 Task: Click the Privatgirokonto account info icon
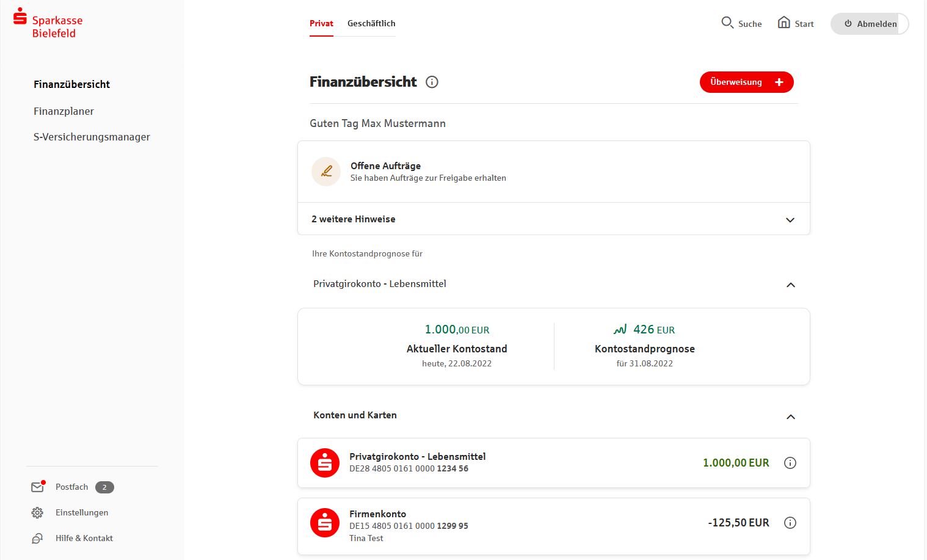[x=790, y=463]
